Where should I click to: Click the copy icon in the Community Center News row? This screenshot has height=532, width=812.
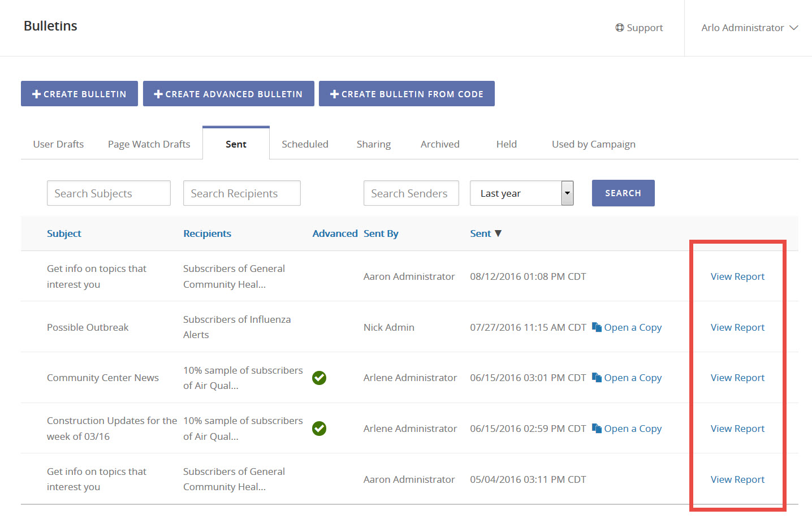(x=597, y=377)
